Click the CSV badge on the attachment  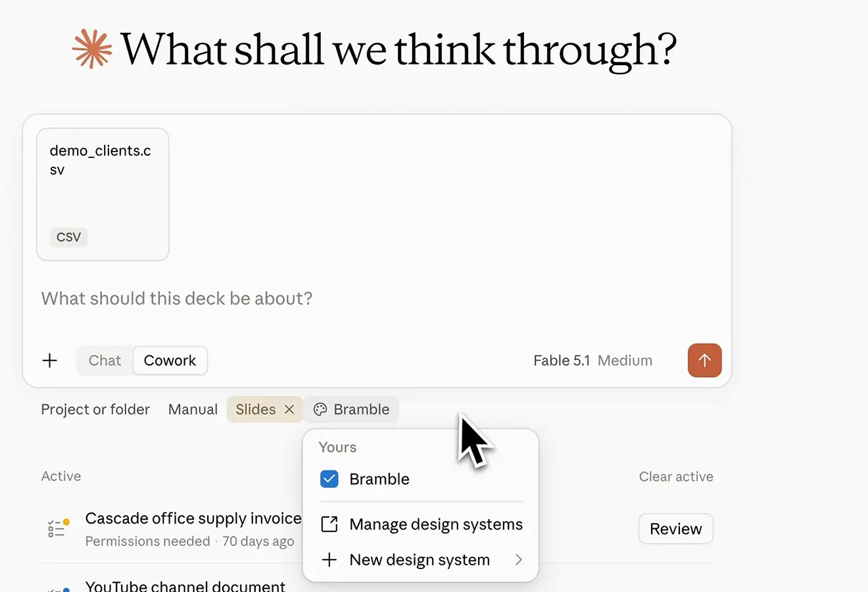(68, 237)
